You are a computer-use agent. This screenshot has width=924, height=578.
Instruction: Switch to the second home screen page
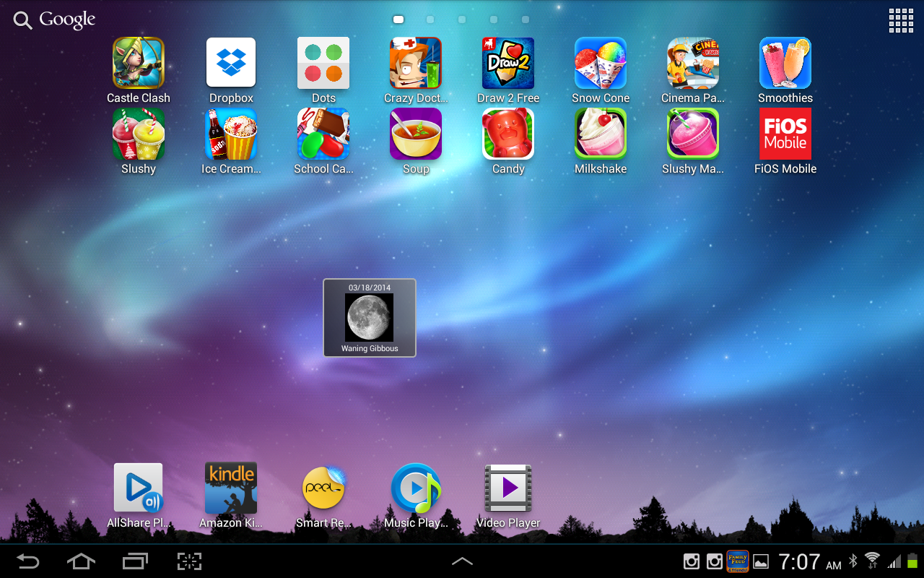click(x=430, y=20)
